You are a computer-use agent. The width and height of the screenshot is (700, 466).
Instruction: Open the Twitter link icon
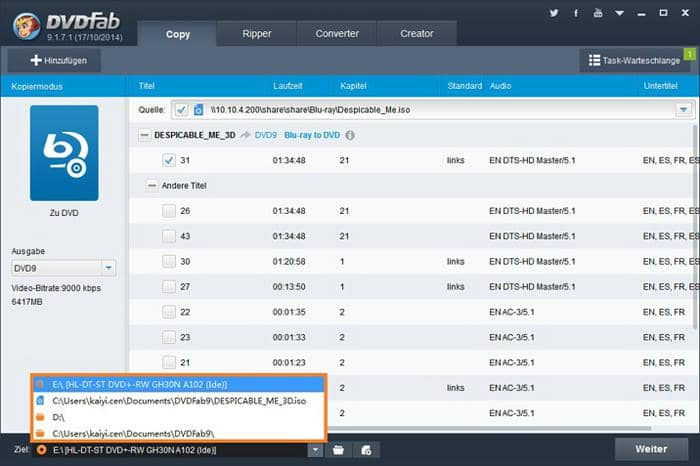[554, 13]
